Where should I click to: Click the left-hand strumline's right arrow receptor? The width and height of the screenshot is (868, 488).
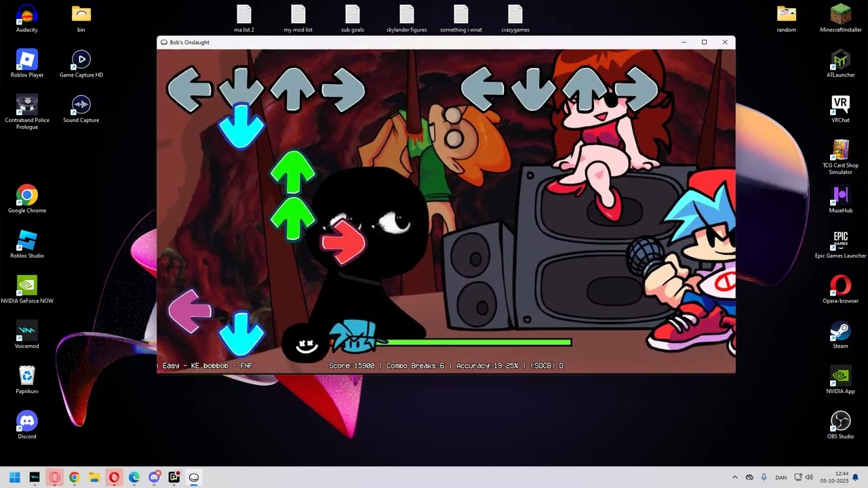click(343, 89)
